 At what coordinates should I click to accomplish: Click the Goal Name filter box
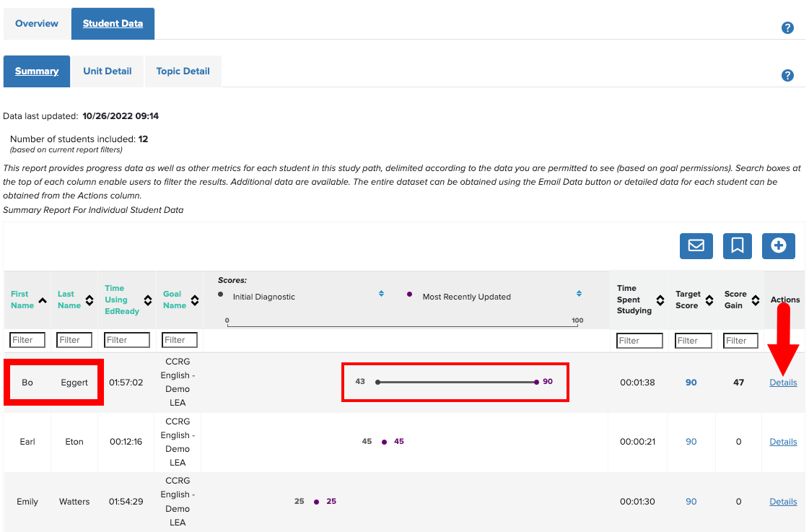tap(180, 340)
